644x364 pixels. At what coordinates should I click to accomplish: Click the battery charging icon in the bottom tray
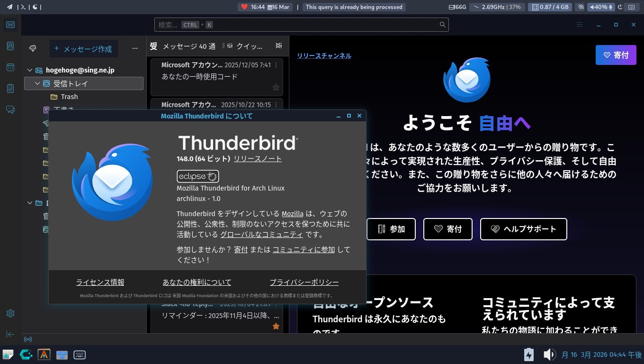point(529,355)
